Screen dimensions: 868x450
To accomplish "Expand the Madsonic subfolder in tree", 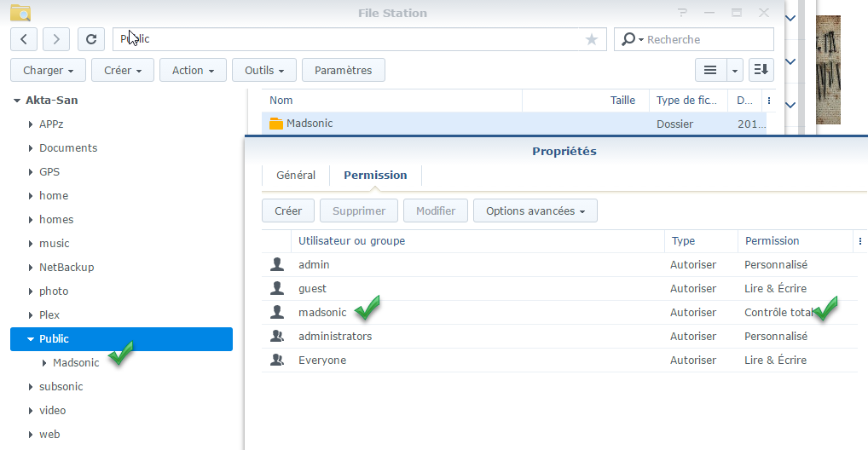I will click(x=44, y=363).
